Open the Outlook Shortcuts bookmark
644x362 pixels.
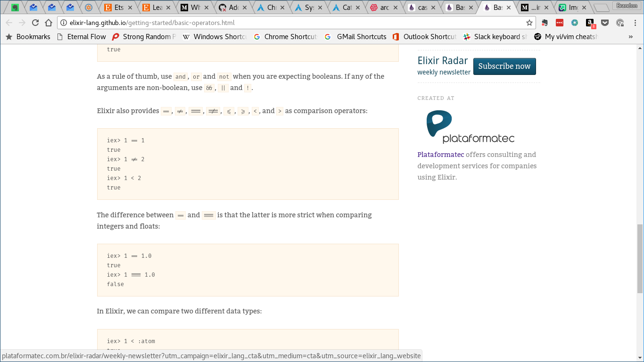tap(424, 36)
